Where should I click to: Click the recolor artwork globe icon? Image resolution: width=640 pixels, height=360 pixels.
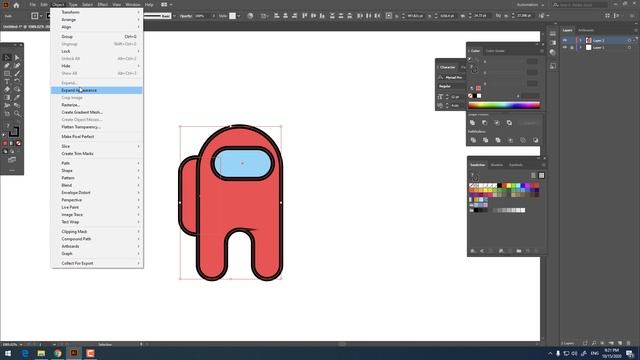click(x=250, y=16)
